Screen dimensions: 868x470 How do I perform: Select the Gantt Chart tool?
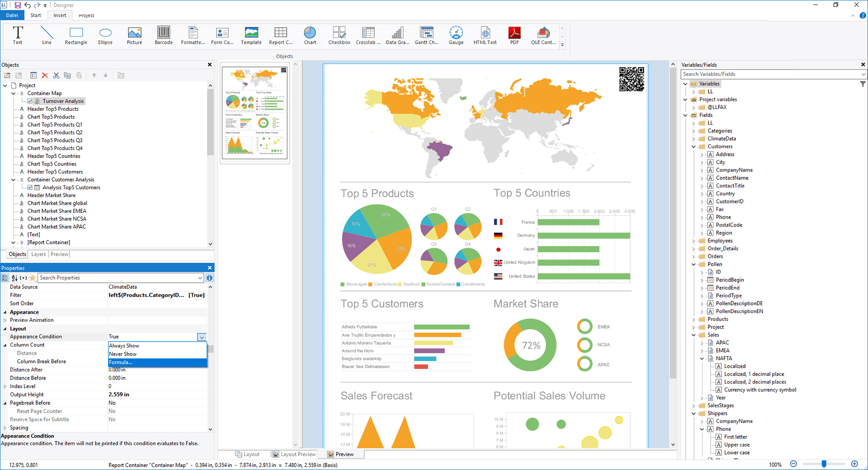pos(426,36)
